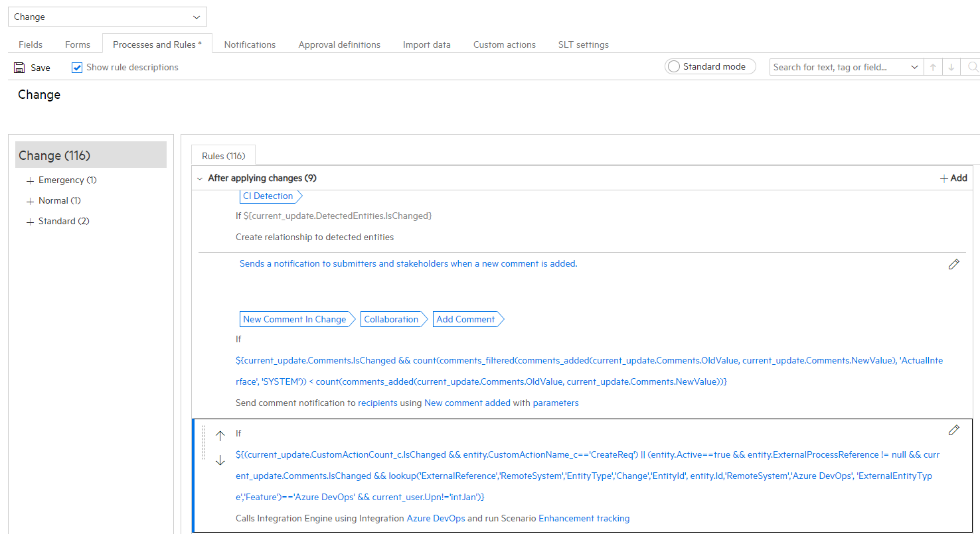Enable Standard mode

click(x=673, y=66)
